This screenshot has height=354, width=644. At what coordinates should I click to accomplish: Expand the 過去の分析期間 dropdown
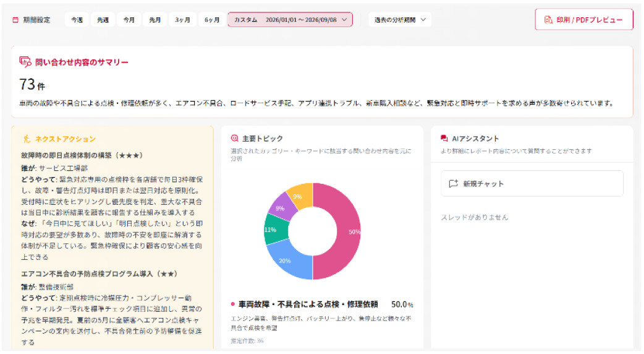tap(400, 20)
